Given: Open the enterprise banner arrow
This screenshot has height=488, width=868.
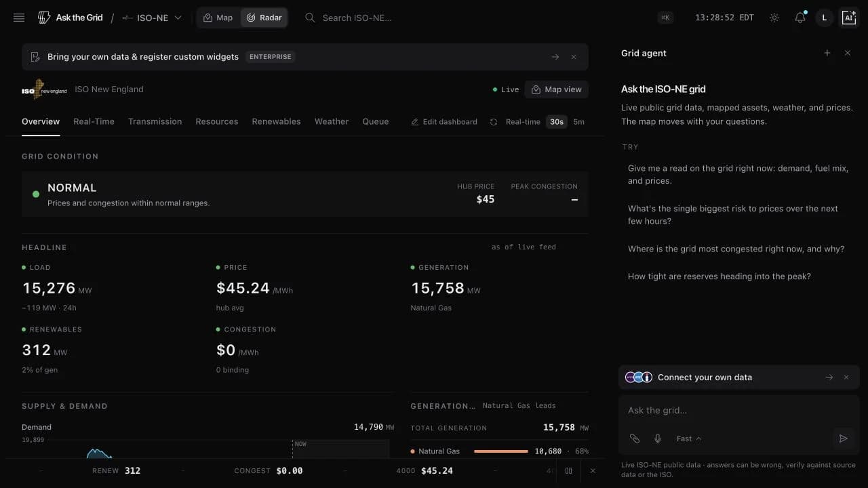Looking at the screenshot, I should [555, 57].
